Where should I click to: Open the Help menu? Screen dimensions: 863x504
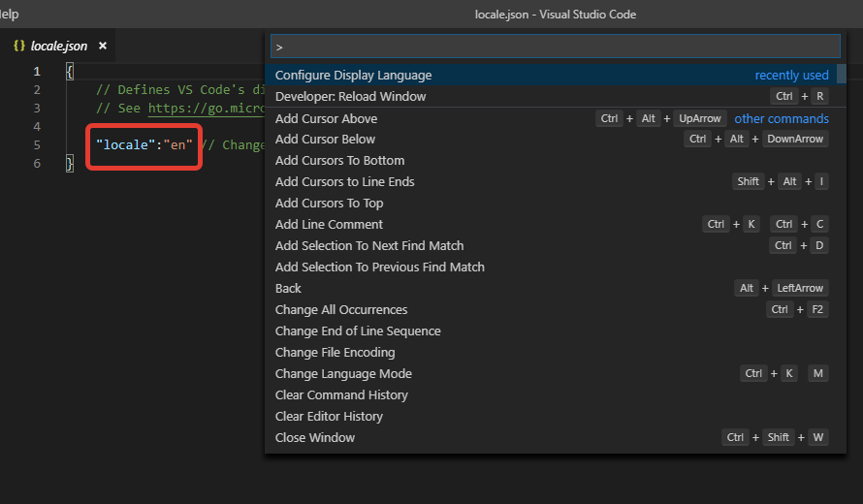[9, 15]
